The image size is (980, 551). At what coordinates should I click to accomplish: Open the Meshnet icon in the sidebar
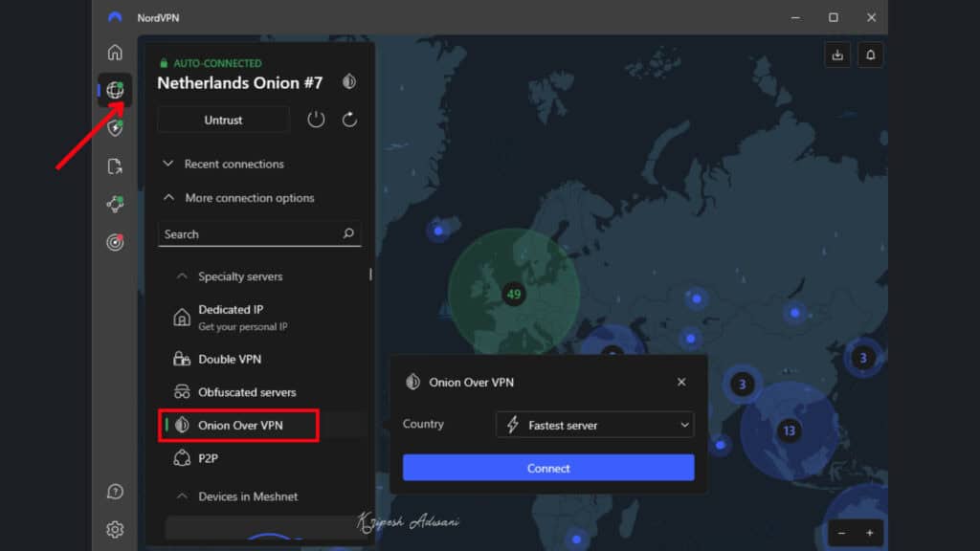click(115, 205)
